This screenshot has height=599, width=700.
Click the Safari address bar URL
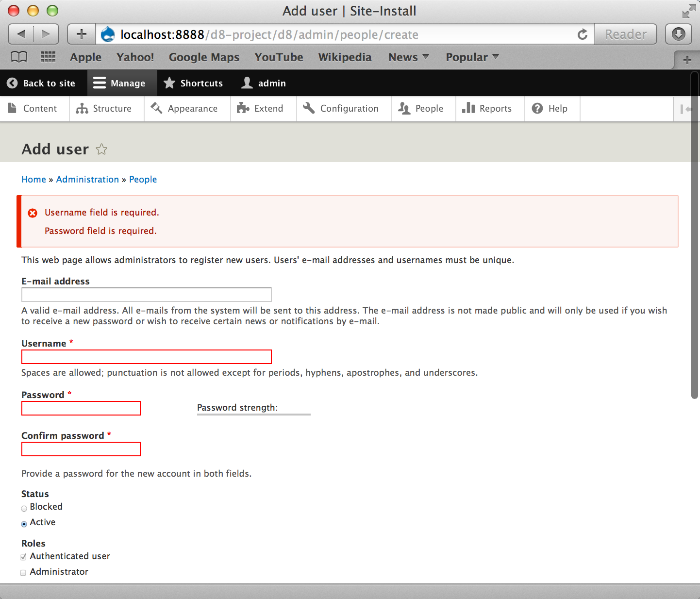[x=269, y=34]
